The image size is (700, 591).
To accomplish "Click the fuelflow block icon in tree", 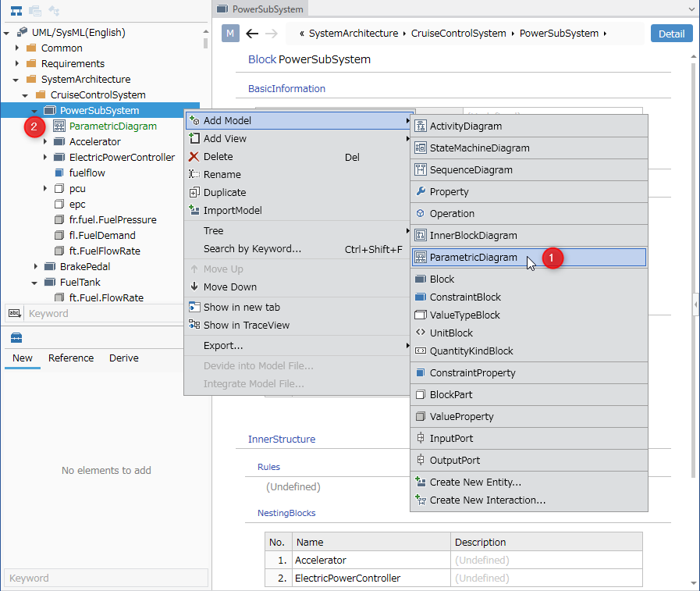I will tap(59, 173).
